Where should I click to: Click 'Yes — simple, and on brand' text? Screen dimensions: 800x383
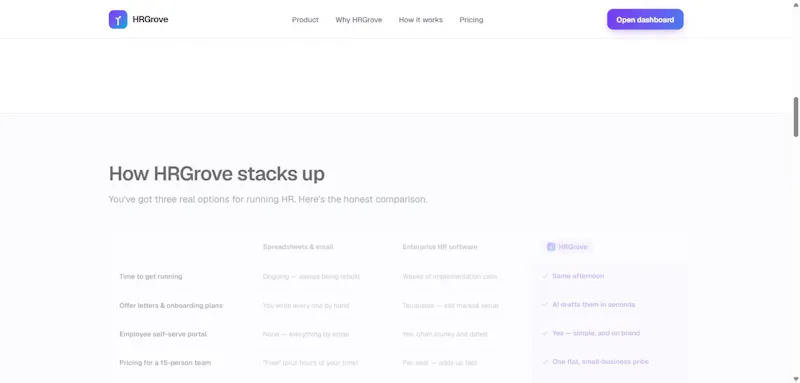[596, 333]
